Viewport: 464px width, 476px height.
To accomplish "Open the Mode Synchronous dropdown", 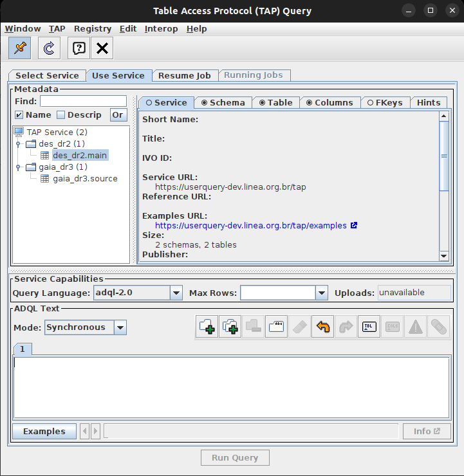I will point(120,327).
